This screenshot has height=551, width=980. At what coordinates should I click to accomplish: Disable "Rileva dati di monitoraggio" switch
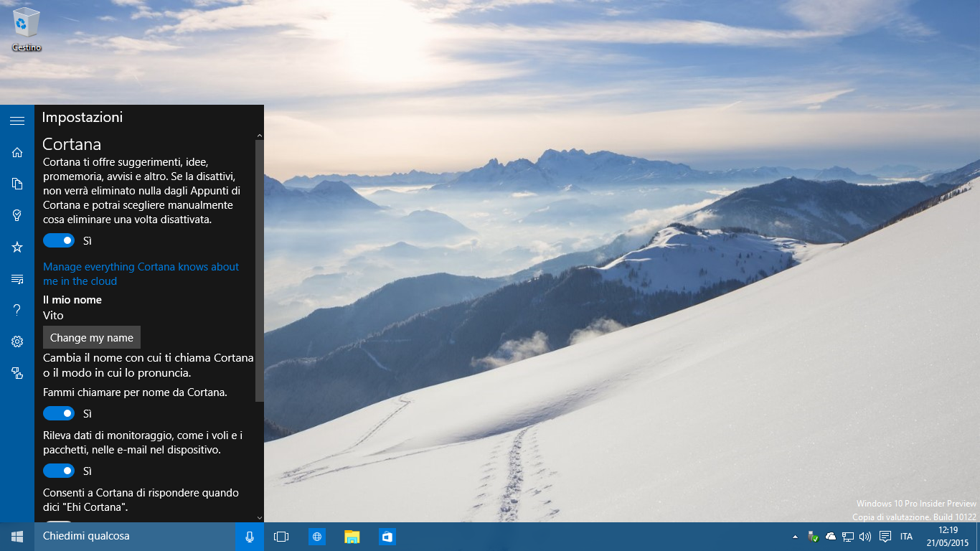click(x=59, y=471)
